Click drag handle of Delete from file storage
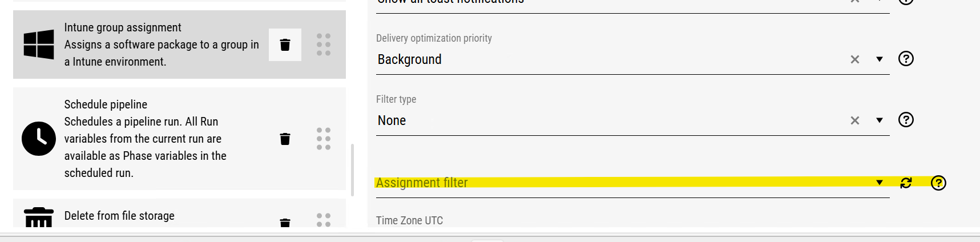 tap(324, 220)
